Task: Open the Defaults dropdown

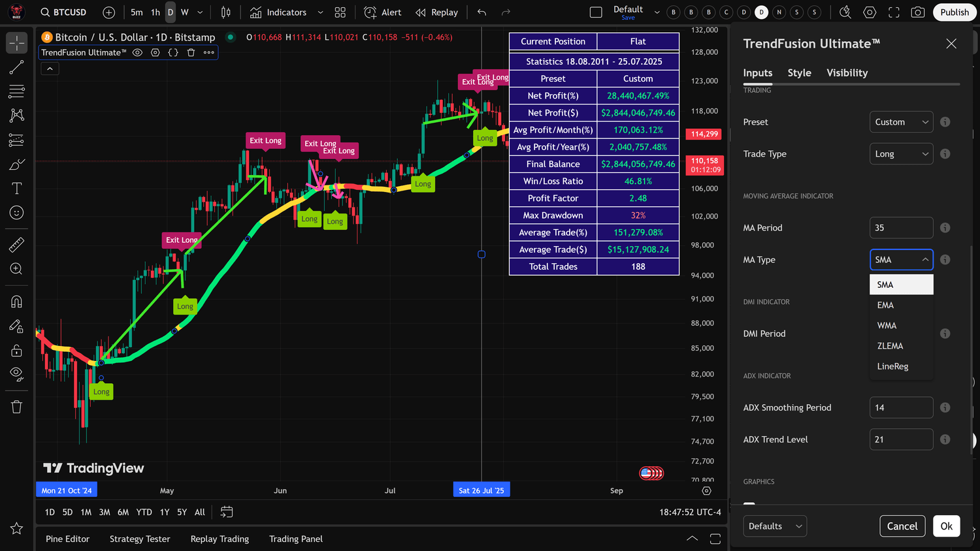Action: coord(775,526)
